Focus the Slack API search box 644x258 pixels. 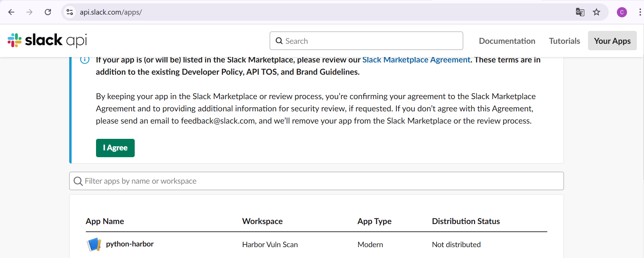pyautogui.click(x=366, y=41)
